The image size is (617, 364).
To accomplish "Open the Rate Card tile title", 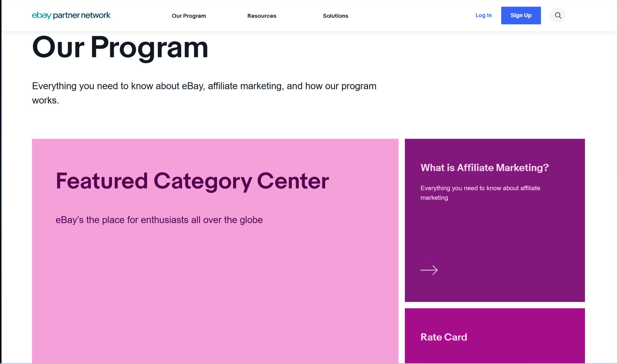I will (x=443, y=337).
